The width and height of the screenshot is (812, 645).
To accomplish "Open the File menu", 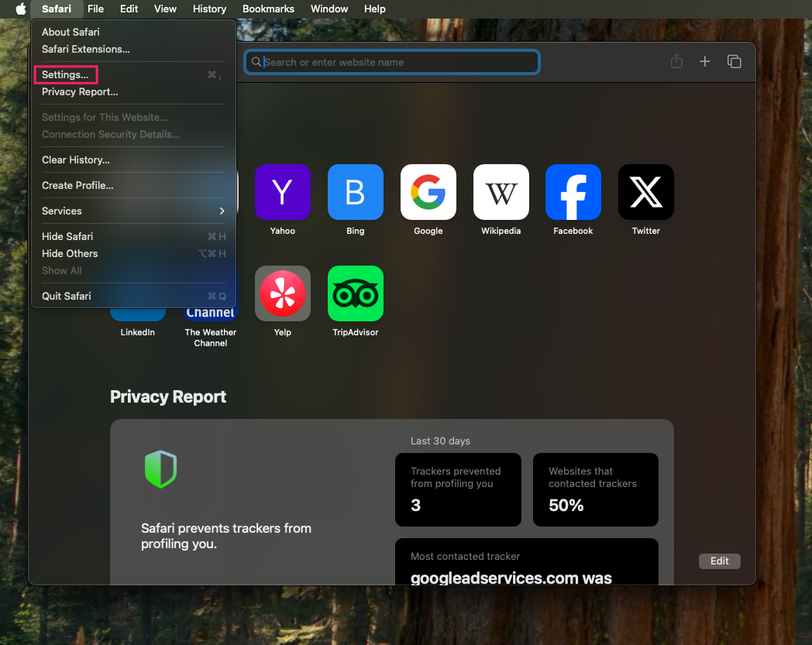I will coord(95,9).
